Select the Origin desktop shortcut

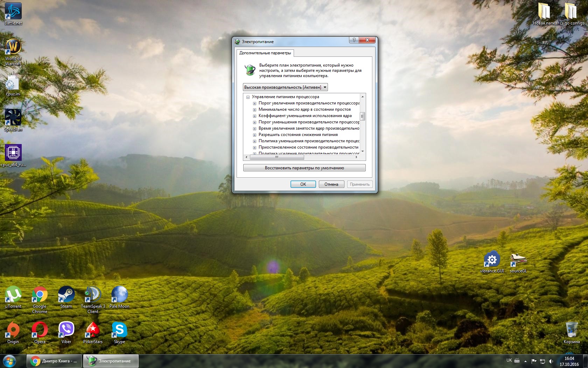tap(13, 333)
